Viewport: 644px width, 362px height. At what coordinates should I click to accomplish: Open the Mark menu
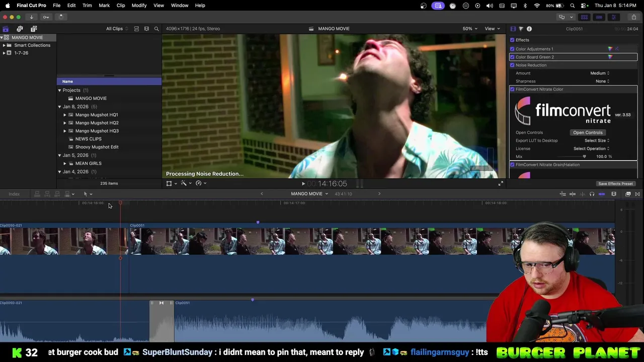[104, 6]
